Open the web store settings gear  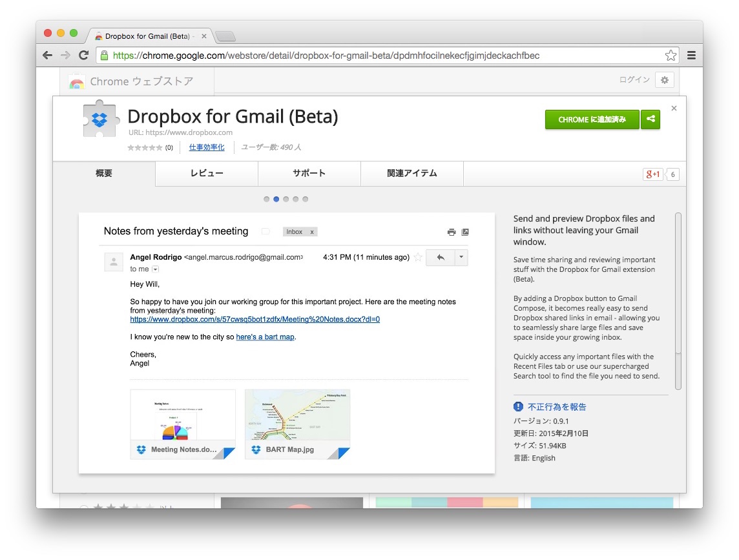pyautogui.click(x=665, y=79)
